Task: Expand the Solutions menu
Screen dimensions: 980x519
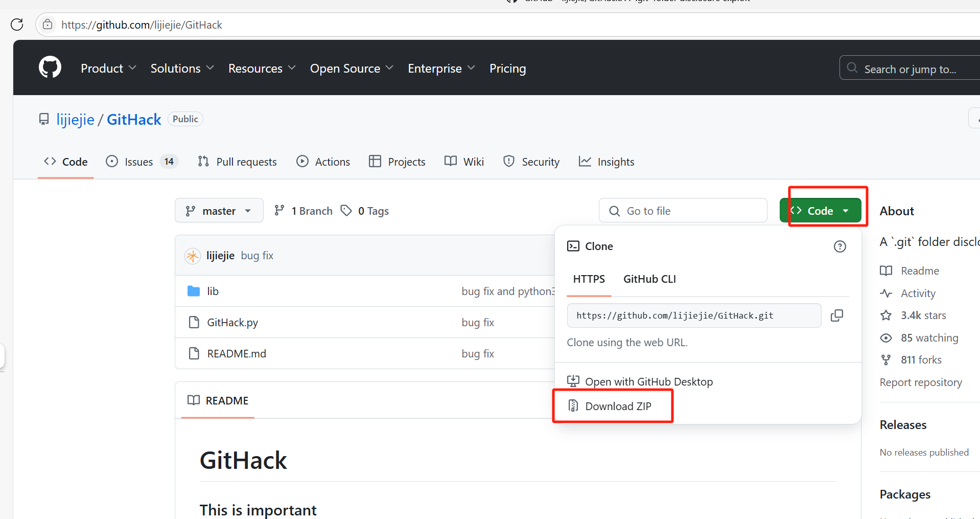Action: (x=182, y=68)
